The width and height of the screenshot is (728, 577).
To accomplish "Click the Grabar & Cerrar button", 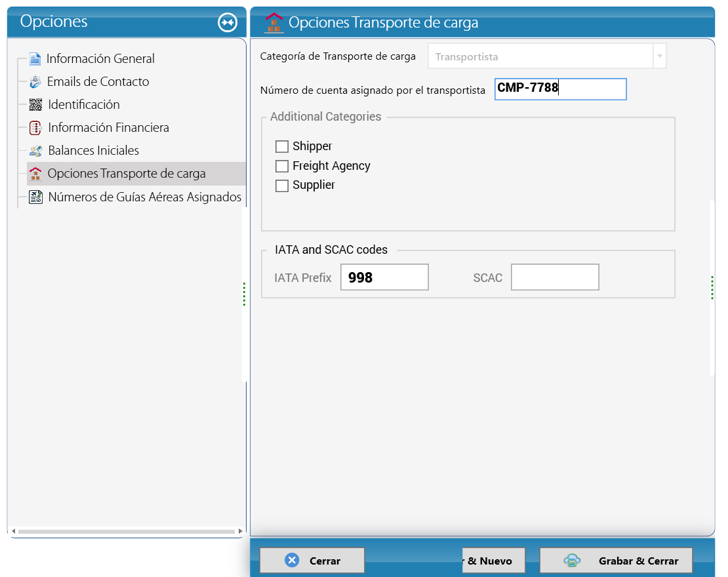I will [x=616, y=561].
